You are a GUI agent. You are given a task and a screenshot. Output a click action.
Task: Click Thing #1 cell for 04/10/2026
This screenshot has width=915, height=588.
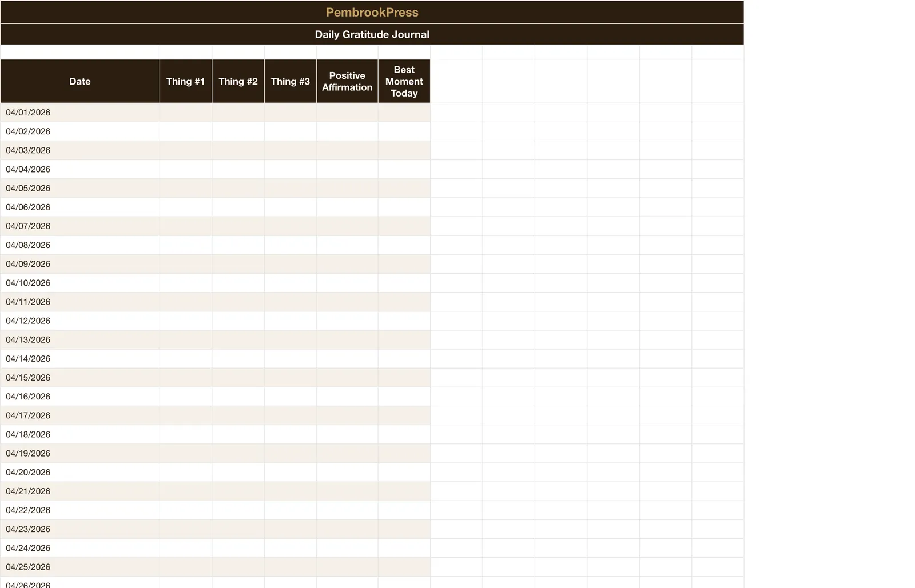186,283
